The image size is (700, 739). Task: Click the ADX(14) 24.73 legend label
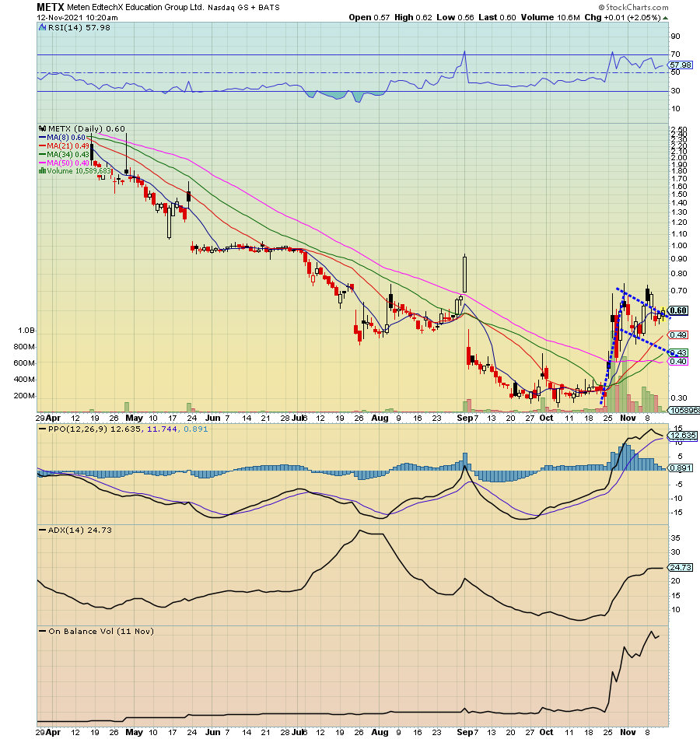click(x=75, y=531)
